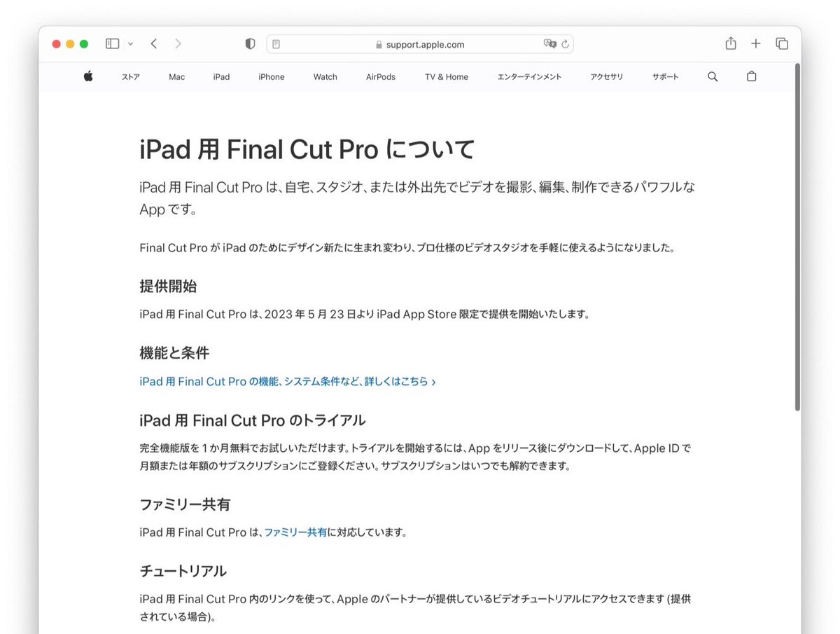Screen dimensions: 840x634
Task: Select iPad in the Apple navigation menu
Action: pyautogui.click(x=221, y=77)
